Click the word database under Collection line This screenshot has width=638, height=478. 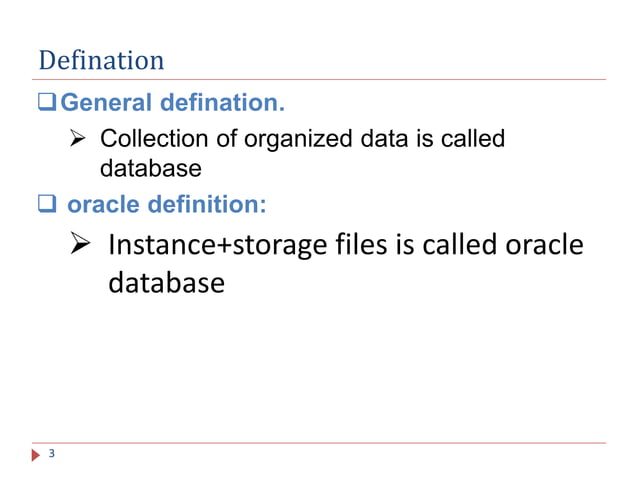pyautogui.click(x=151, y=168)
